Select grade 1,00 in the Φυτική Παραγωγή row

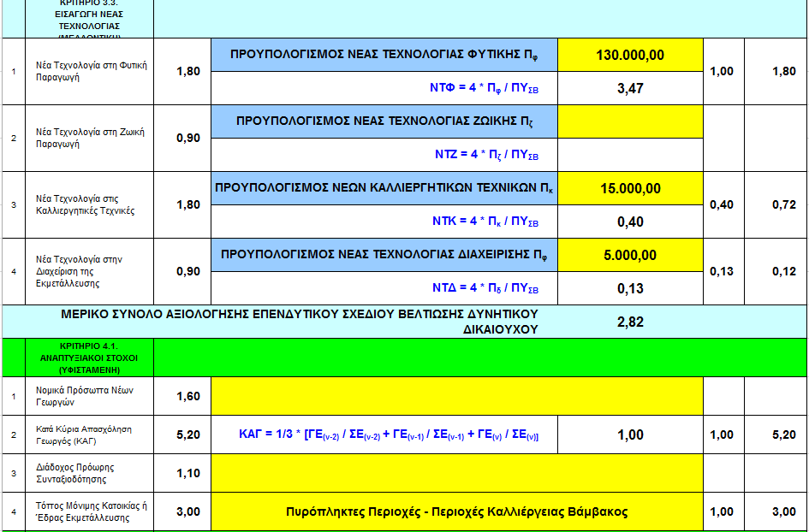(x=722, y=72)
